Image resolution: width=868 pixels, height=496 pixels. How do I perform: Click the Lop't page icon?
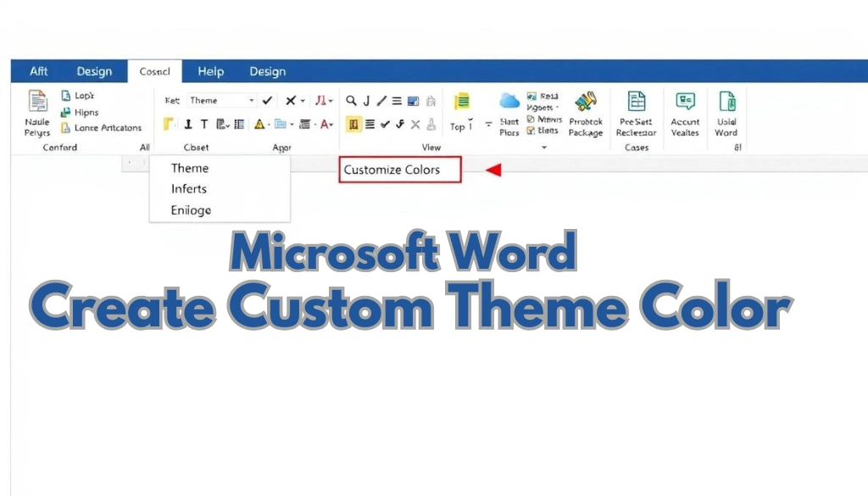[x=65, y=96]
